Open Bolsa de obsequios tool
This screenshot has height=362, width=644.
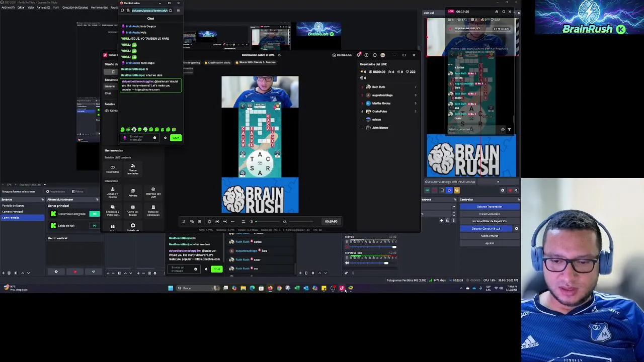click(153, 210)
